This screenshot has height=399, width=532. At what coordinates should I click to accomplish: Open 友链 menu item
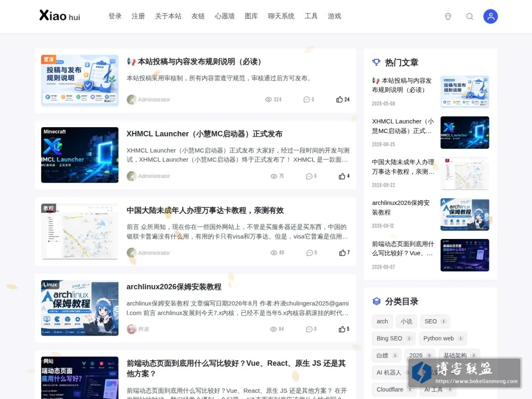coord(198,16)
